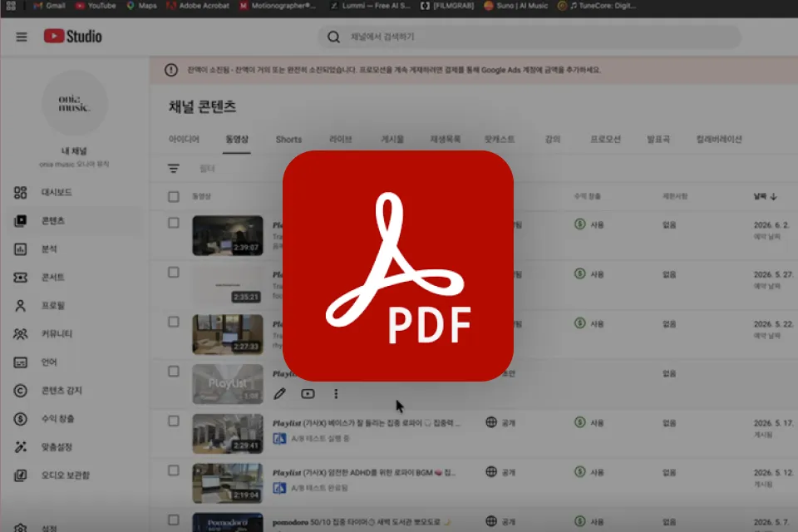Click the alert icon in the balance warning banner
The image size is (798, 532).
[x=171, y=70]
